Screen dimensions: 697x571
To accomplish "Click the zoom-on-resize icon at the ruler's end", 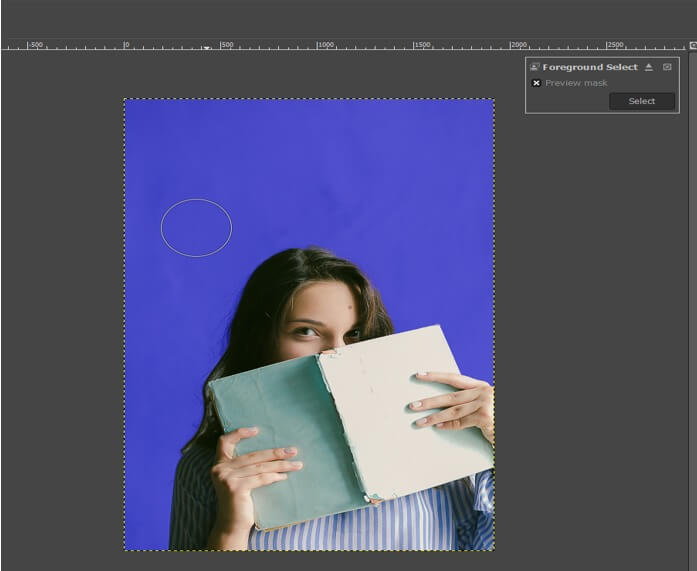I will [693, 45].
